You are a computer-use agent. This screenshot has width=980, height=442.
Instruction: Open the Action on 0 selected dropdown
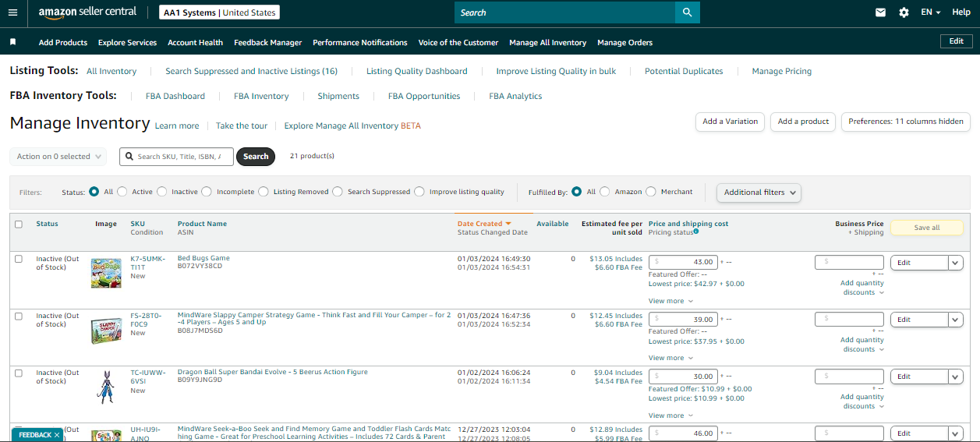coord(58,157)
